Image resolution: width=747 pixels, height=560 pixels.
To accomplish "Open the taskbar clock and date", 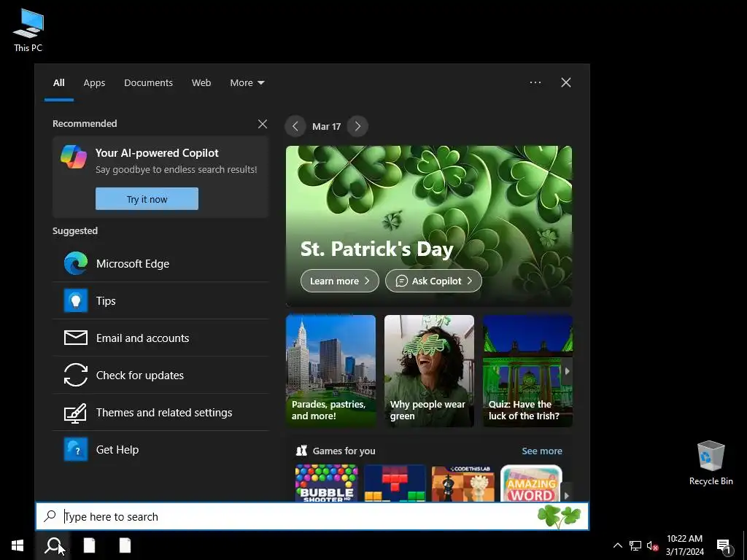I will pos(684,545).
